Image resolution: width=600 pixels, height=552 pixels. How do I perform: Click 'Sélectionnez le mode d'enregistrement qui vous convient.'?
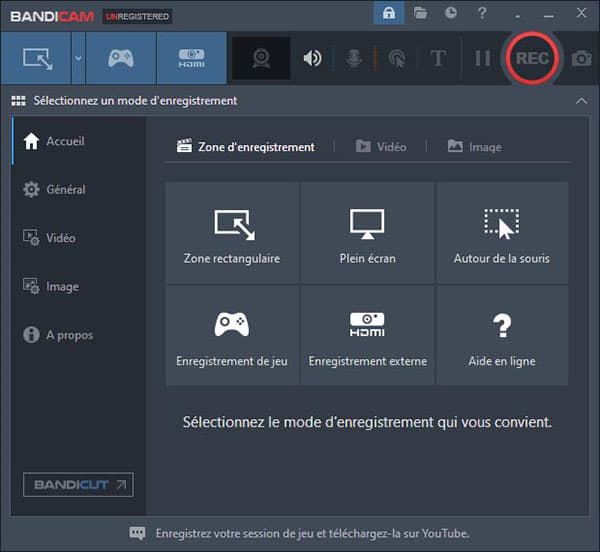pos(367,422)
